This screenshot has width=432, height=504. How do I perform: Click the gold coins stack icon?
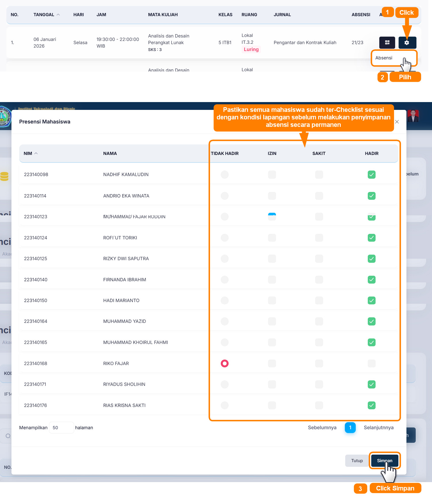[4, 176]
